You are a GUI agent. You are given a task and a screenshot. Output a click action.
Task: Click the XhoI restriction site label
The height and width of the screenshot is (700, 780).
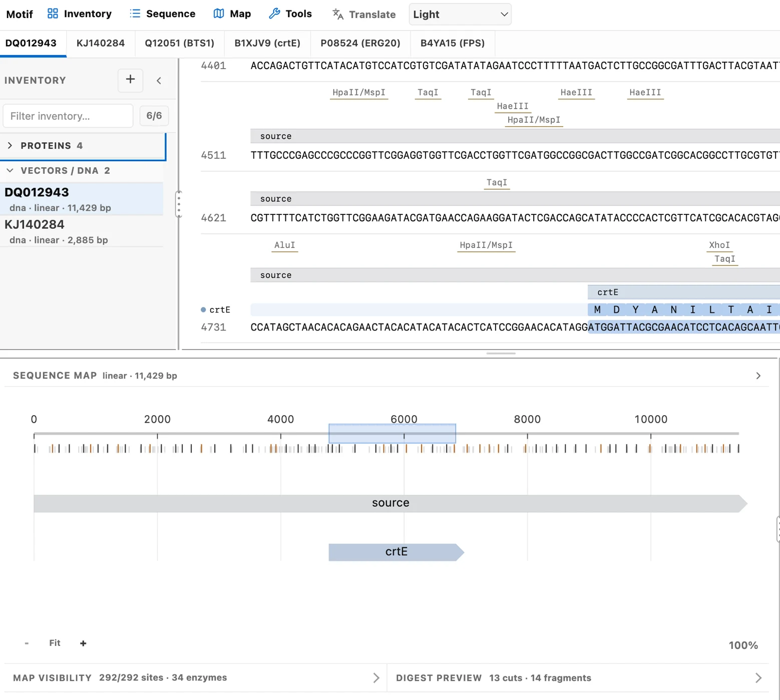(719, 245)
